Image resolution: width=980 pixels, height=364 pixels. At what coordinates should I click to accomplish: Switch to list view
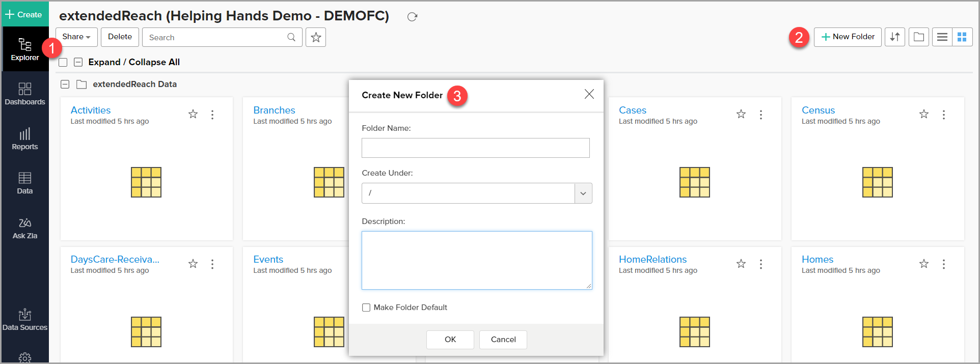pyautogui.click(x=942, y=37)
